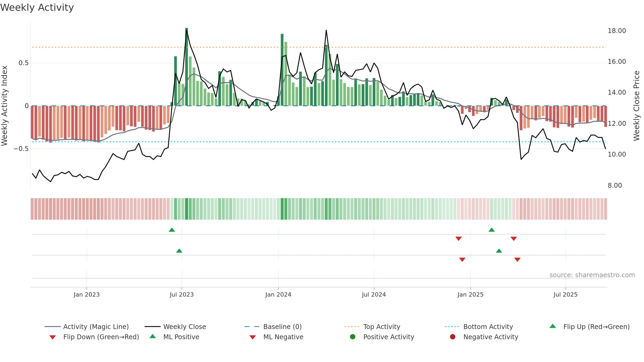This screenshot has height=362, width=644.
Task: Click the second-row red down-triangle before Jan 2025
Action: click(x=462, y=260)
